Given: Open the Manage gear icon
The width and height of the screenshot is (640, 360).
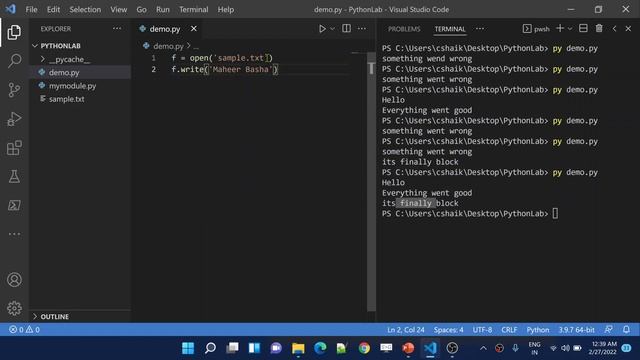Looking at the screenshot, I should coord(14,308).
